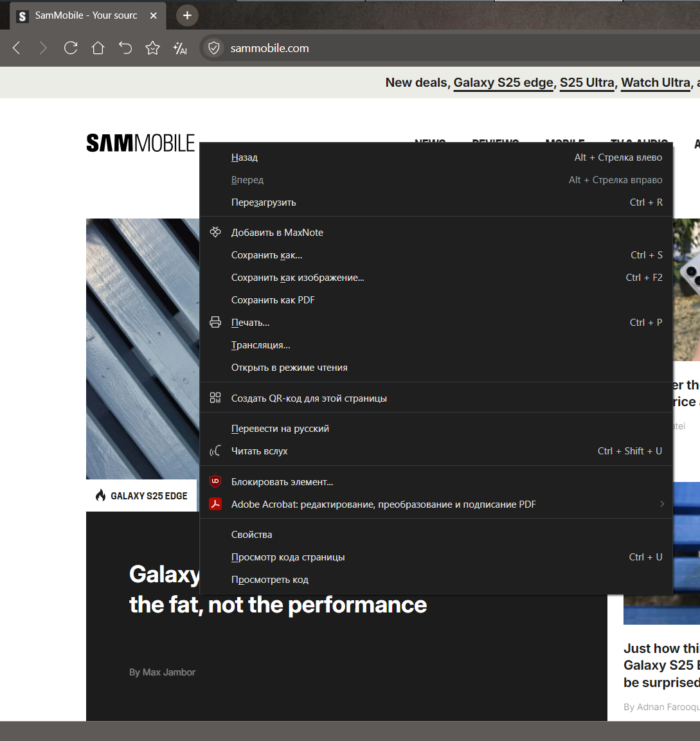Click the Adobe Acrobat red icon
The width and height of the screenshot is (700, 741).
click(215, 504)
